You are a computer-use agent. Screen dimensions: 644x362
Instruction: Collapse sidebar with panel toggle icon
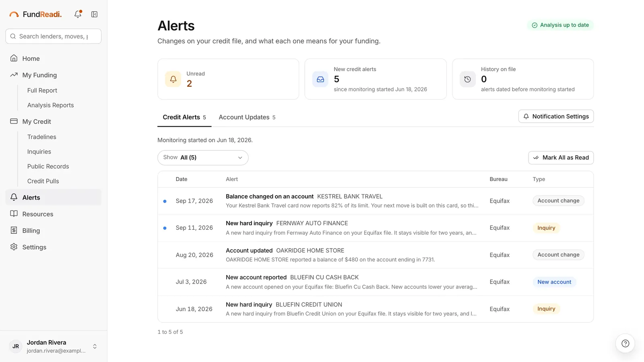coord(94,14)
